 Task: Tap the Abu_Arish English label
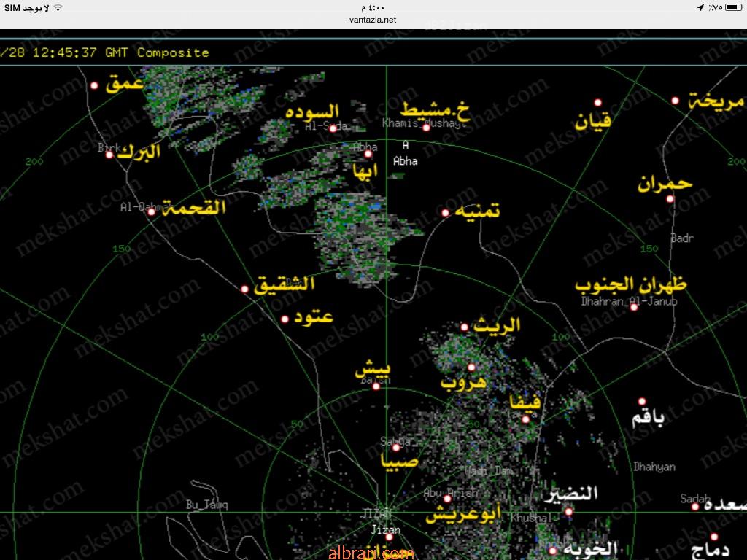(x=450, y=493)
